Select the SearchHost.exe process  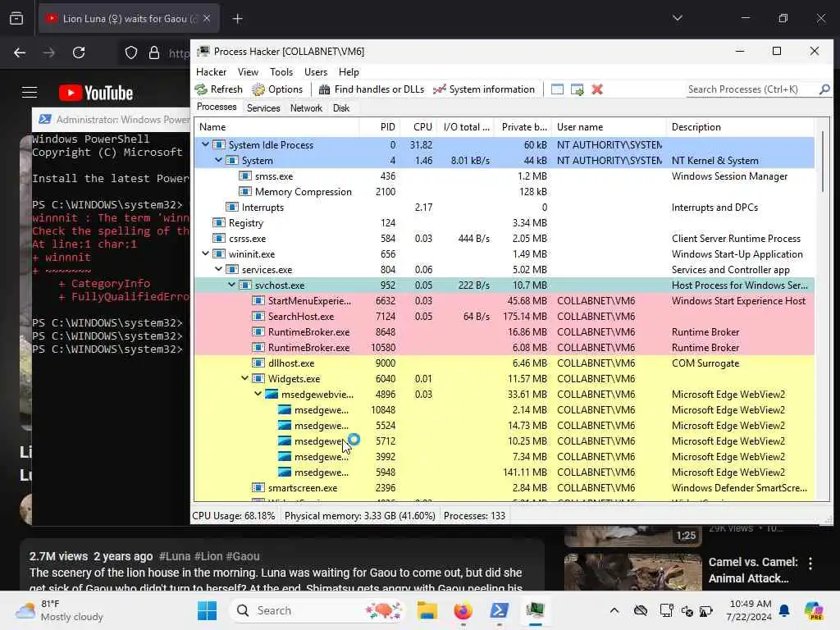coord(504,316)
